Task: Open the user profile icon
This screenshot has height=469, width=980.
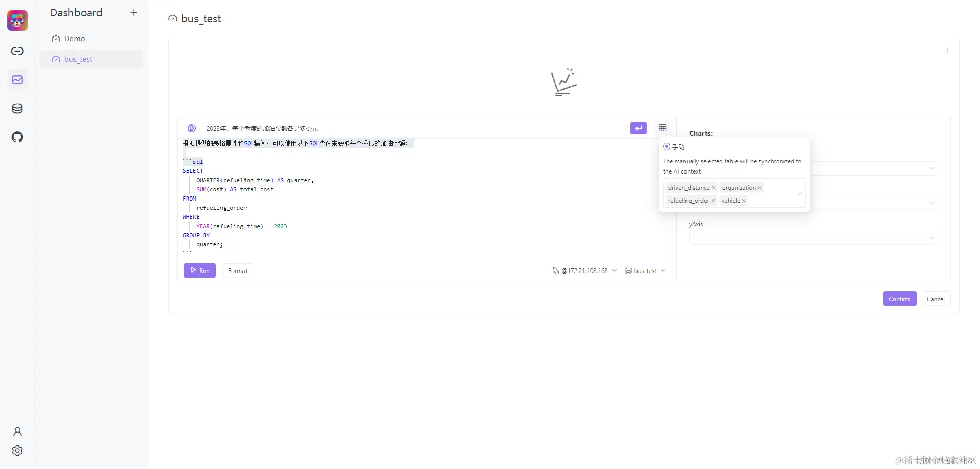Action: coord(17,432)
